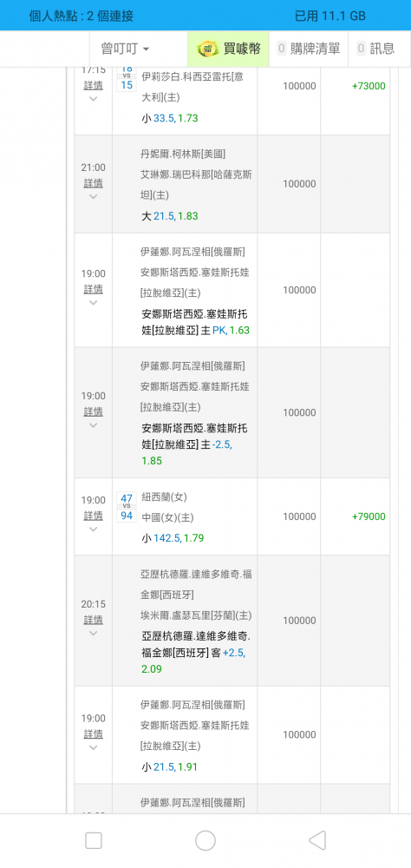
Task: Expand chevron under the 紐西蘭(女) match time
Action: coord(93,529)
